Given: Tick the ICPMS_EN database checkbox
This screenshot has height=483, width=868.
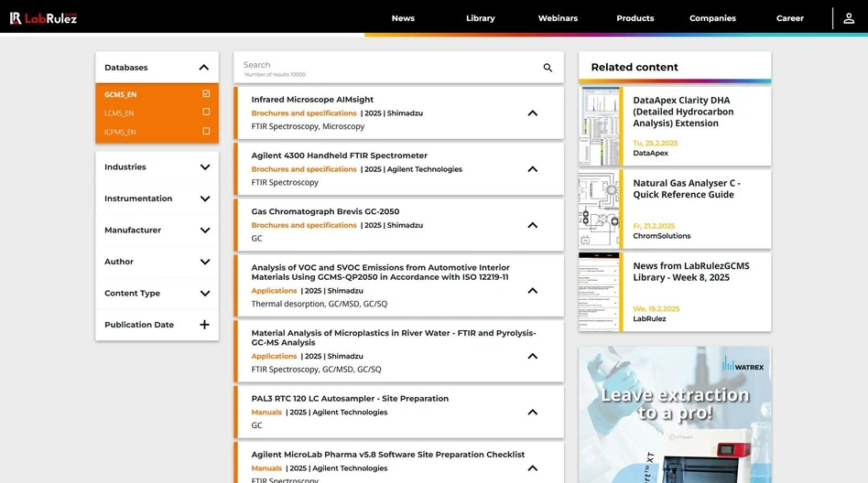Looking at the screenshot, I should click(x=206, y=131).
